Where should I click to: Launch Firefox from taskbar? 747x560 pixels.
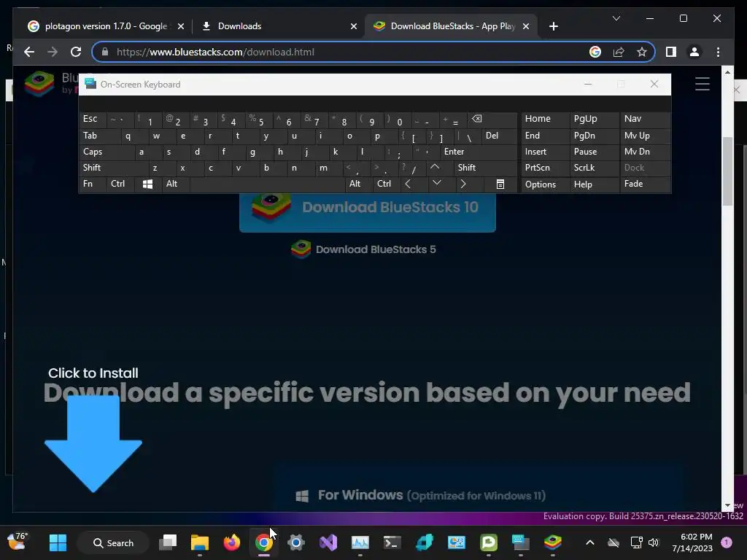point(232,542)
